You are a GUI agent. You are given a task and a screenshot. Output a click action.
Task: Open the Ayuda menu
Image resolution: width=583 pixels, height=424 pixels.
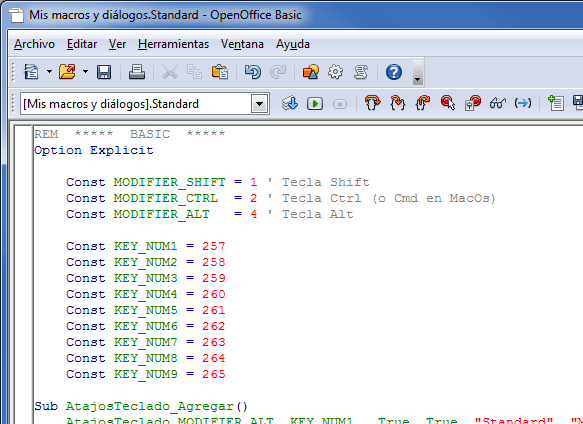293,44
